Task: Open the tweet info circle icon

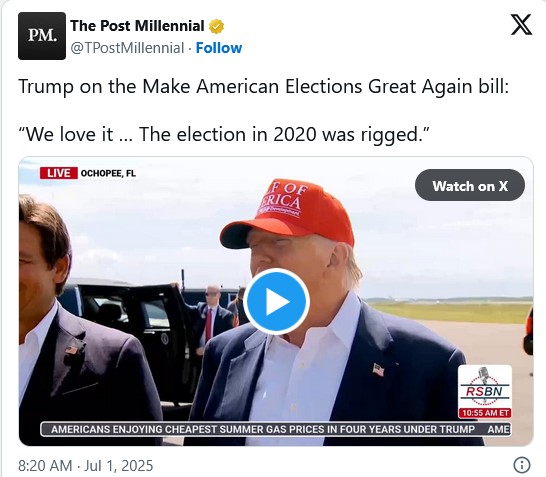Action: [522, 464]
